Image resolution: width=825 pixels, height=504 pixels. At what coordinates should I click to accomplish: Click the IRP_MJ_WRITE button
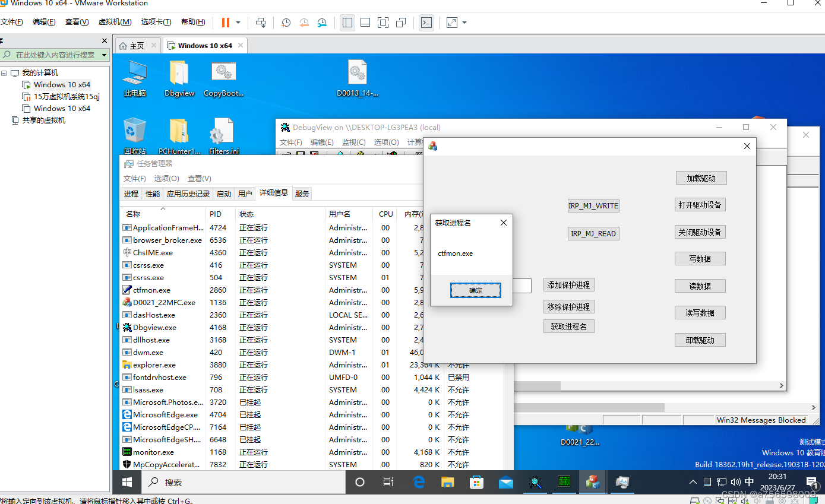pos(593,205)
